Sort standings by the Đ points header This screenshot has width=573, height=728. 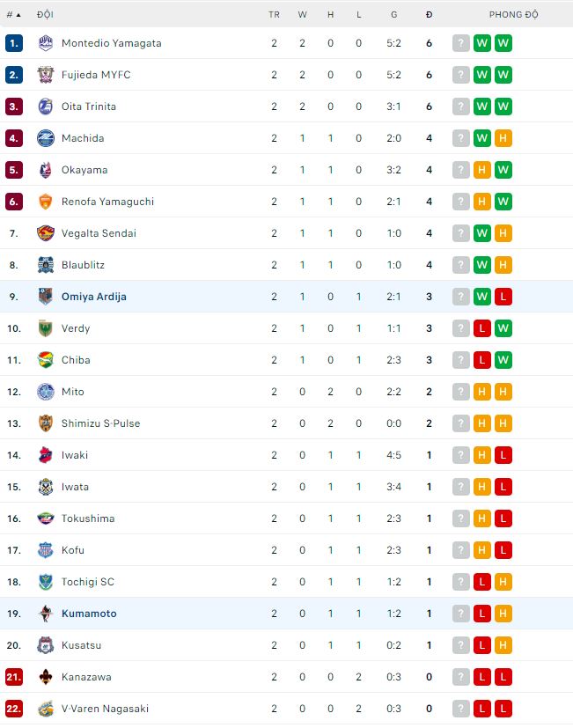(x=429, y=15)
